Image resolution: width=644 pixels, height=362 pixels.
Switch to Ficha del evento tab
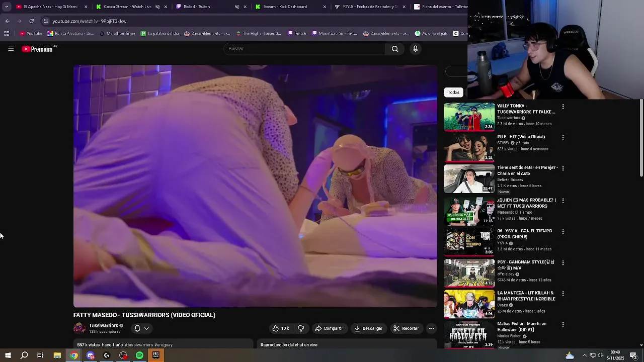pyautogui.click(x=440, y=7)
